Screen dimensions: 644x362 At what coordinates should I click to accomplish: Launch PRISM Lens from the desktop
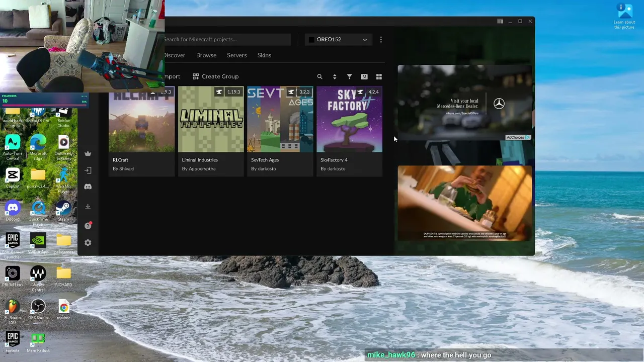13,277
